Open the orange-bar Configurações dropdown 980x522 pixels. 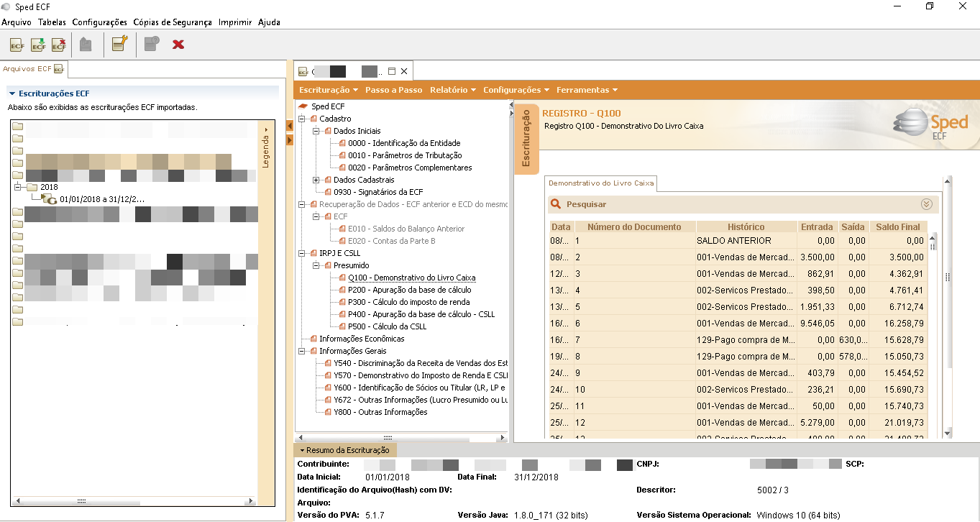(x=516, y=90)
